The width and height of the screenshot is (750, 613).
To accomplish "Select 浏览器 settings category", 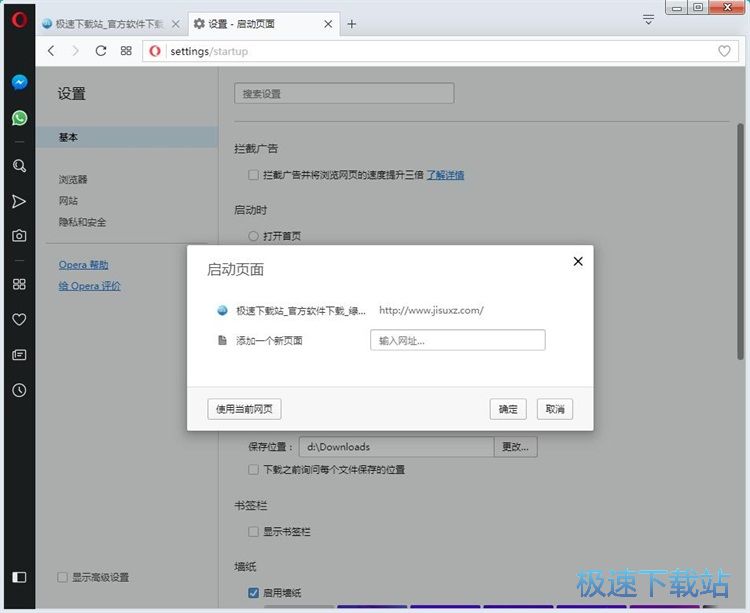I will click(73, 179).
